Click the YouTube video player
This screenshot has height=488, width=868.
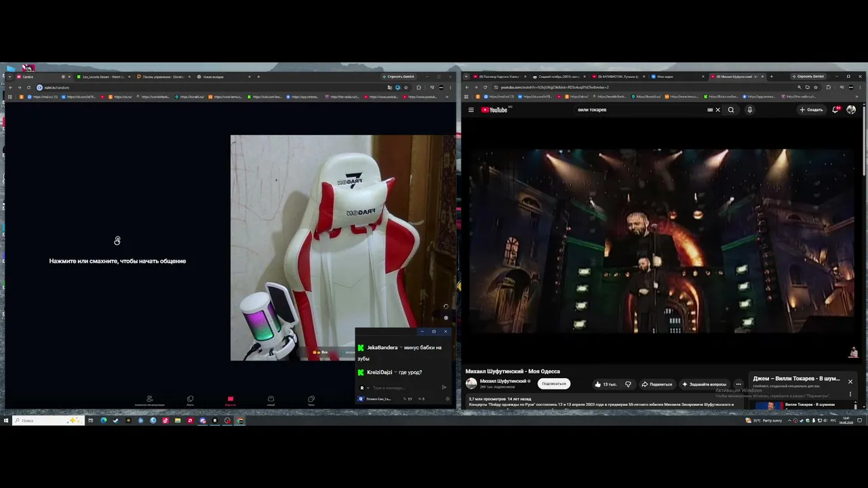pos(661,241)
